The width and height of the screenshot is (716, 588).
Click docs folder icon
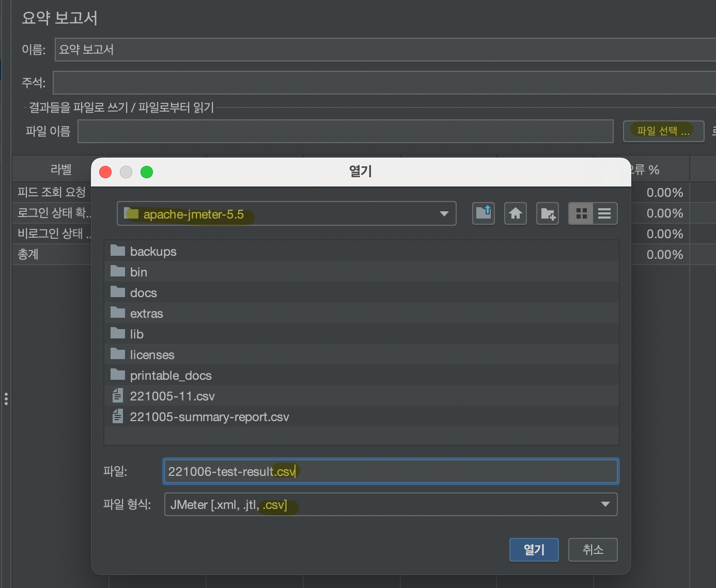[x=118, y=292]
